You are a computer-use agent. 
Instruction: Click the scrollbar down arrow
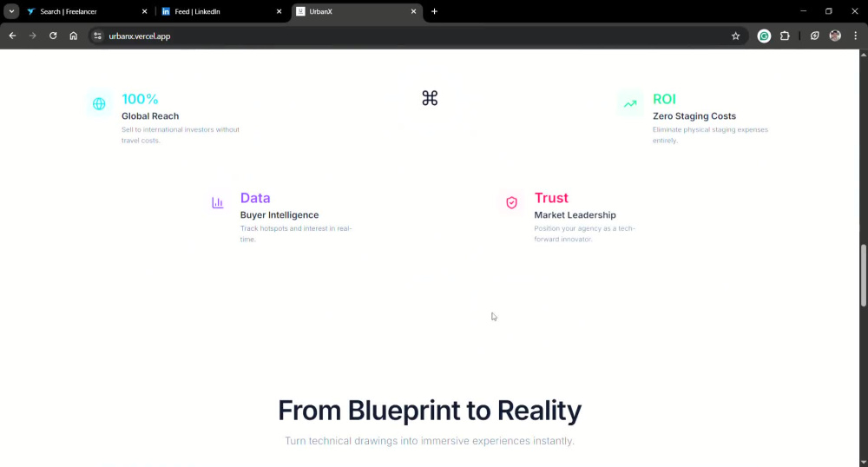click(x=863, y=462)
